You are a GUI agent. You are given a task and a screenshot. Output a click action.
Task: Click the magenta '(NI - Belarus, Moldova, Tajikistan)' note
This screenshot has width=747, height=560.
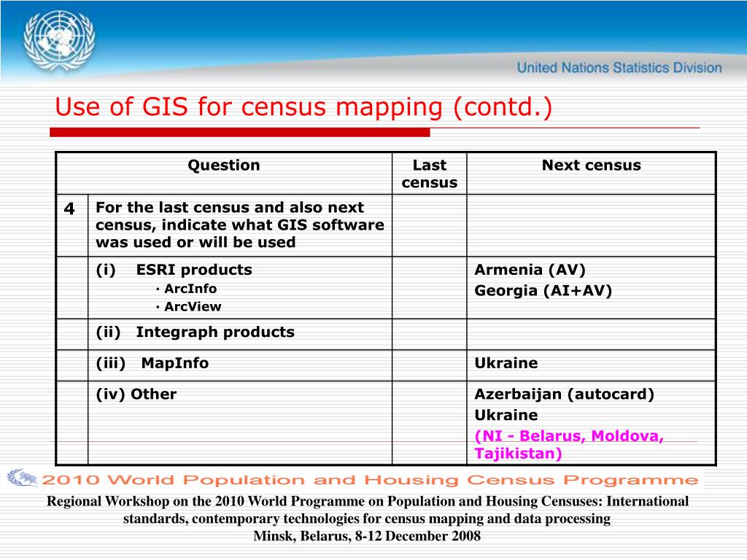click(569, 444)
